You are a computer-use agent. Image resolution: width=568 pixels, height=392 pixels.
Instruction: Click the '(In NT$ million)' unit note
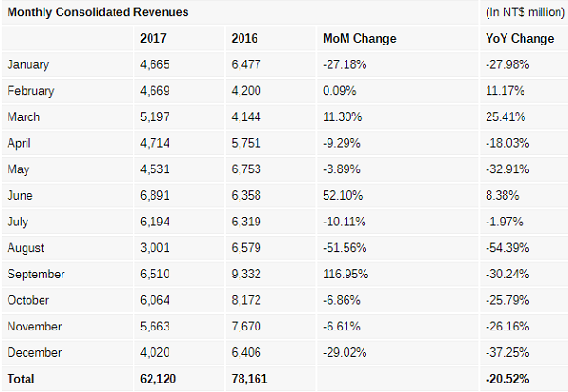[522, 12]
